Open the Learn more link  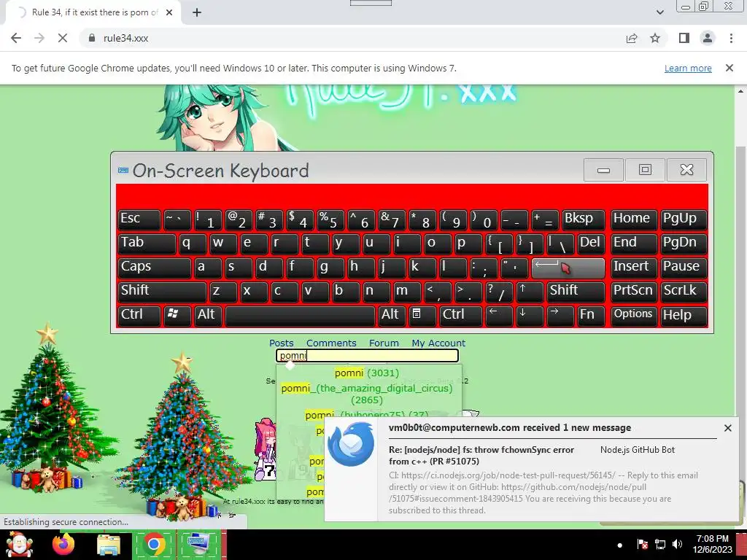coord(688,68)
